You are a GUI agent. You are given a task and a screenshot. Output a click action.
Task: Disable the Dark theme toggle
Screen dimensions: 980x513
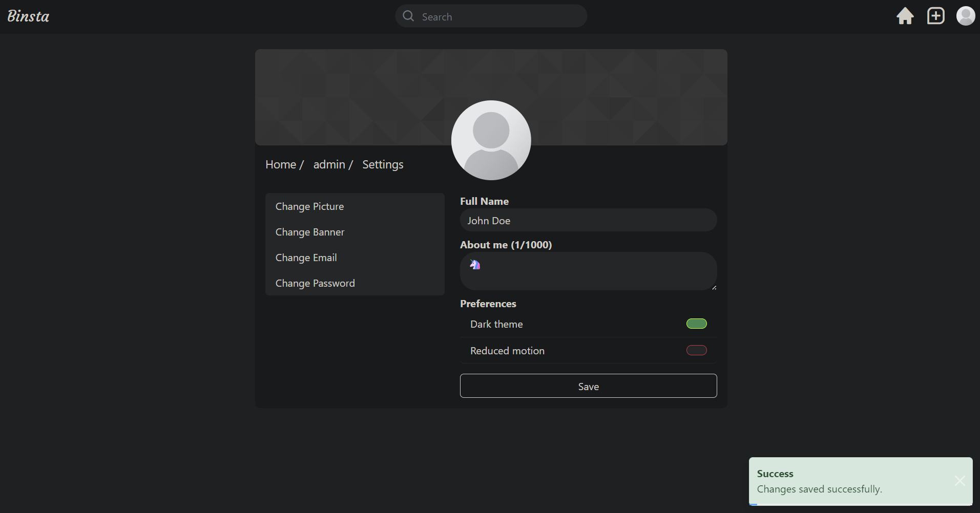pyautogui.click(x=696, y=324)
